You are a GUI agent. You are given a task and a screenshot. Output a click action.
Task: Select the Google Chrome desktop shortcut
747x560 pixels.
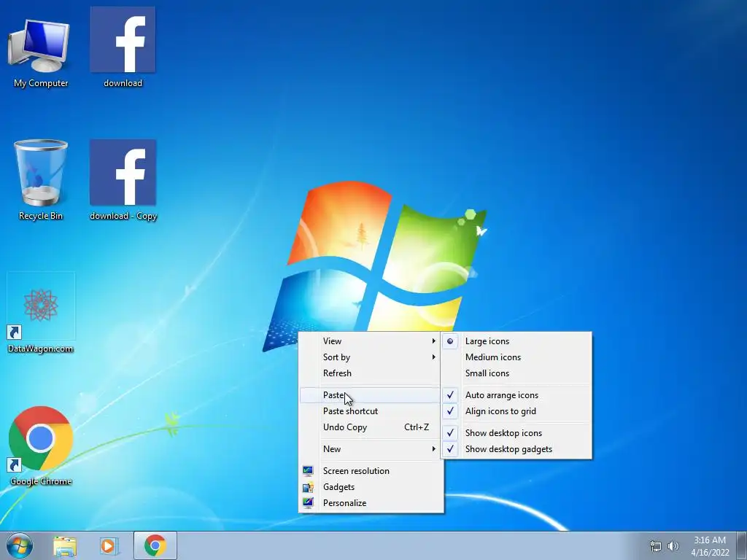(41, 446)
